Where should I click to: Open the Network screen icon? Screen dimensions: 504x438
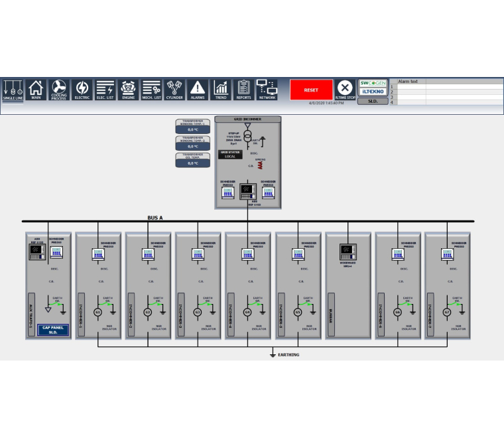(267, 89)
